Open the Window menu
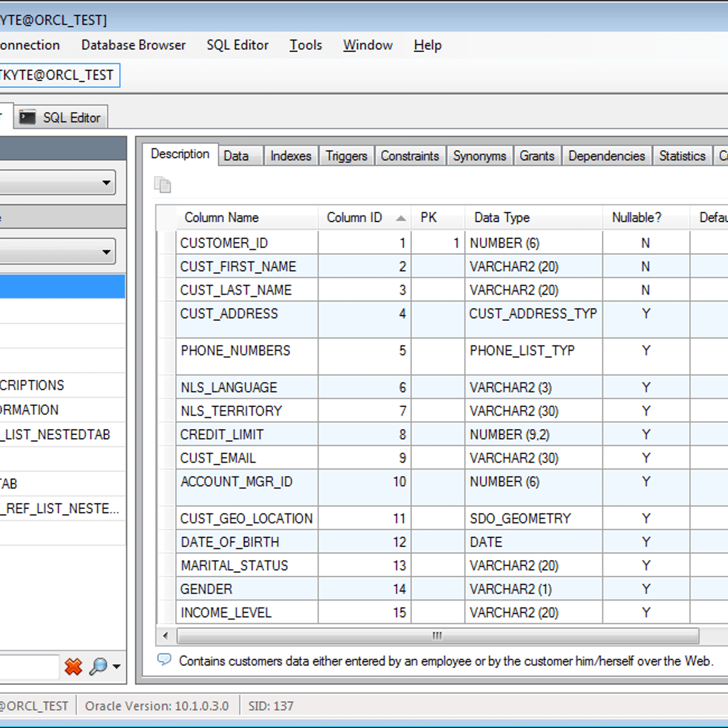This screenshot has width=728, height=728. coord(367,45)
